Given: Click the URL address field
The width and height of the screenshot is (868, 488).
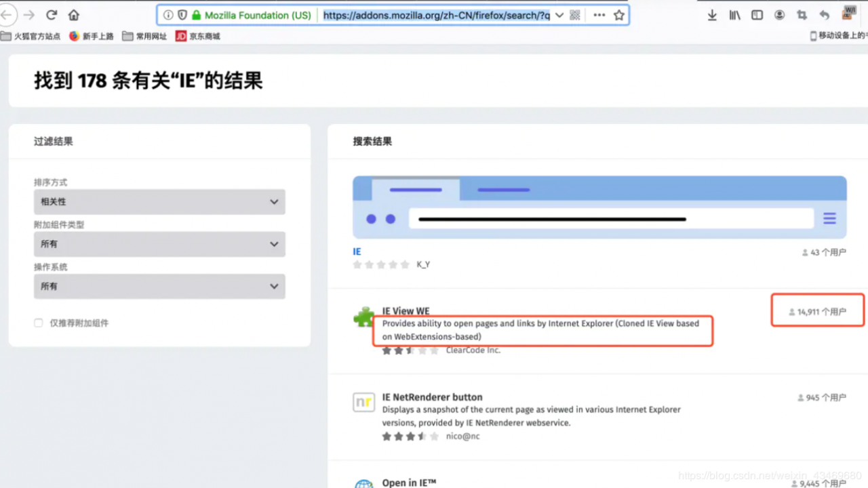Looking at the screenshot, I should coord(436,15).
